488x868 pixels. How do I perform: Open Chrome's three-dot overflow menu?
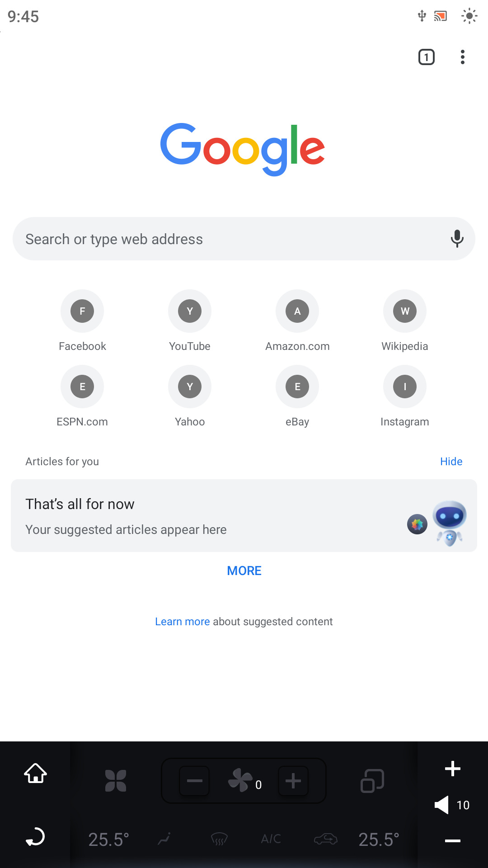tap(462, 57)
